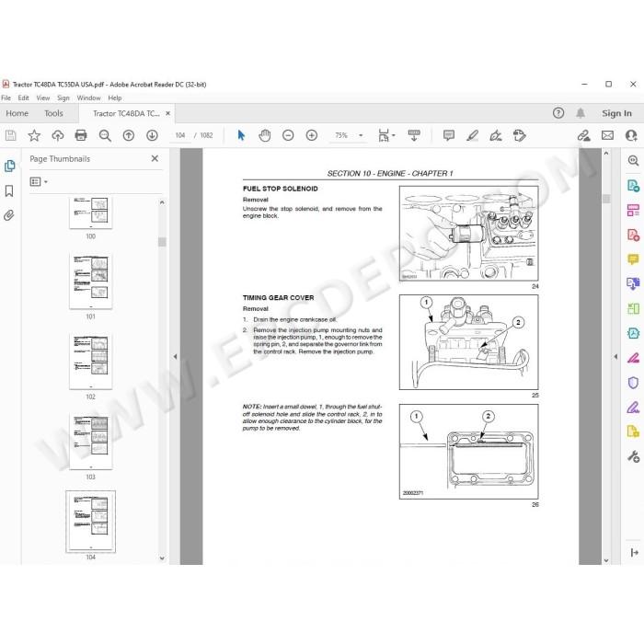The height and width of the screenshot is (644, 644).
Task: Print the document with printer icon
Action: point(81,135)
